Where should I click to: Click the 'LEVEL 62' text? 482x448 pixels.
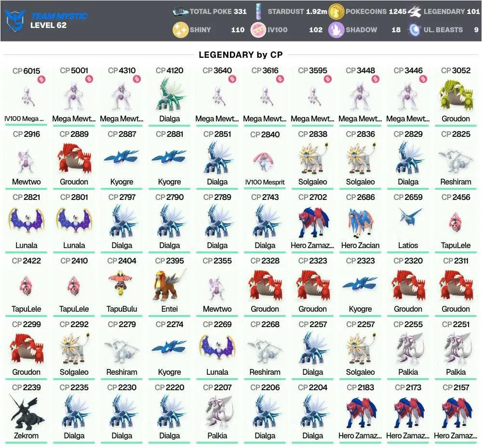48,25
